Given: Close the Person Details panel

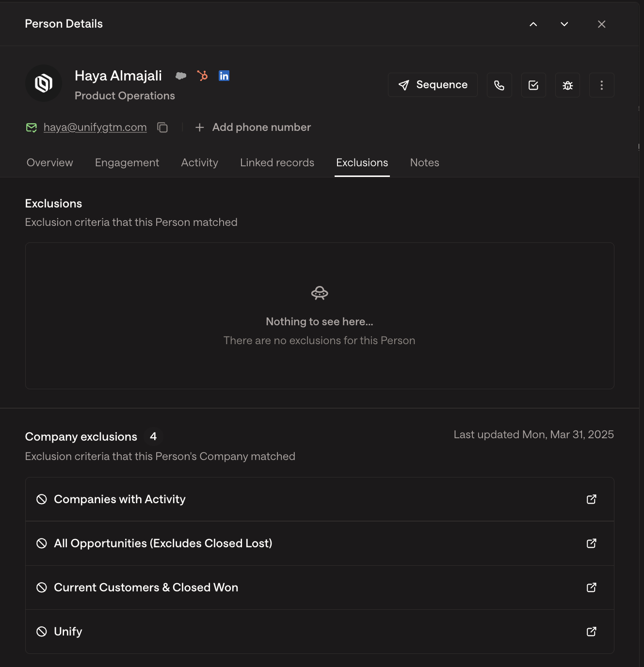Looking at the screenshot, I should (602, 24).
